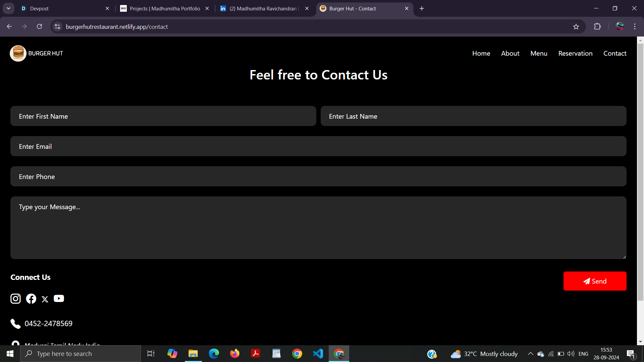Open the browser Extensions puzzle icon
This screenshot has height=362, width=644.
coord(597,27)
